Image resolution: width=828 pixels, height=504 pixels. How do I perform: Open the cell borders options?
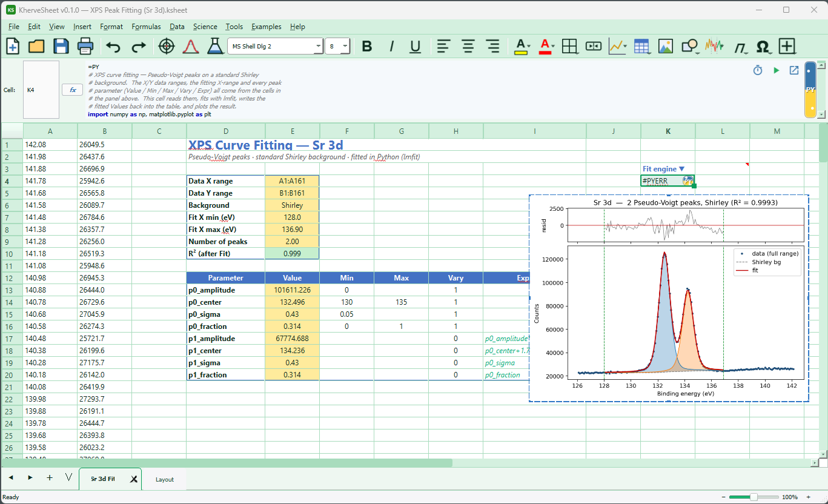point(569,47)
